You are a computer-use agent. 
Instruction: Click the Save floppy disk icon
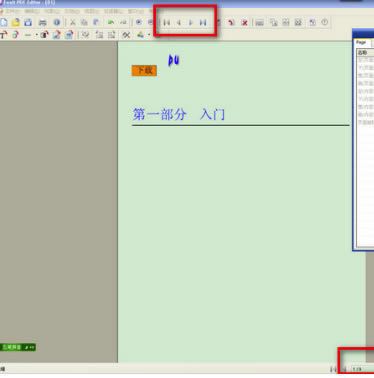[x=28, y=22]
